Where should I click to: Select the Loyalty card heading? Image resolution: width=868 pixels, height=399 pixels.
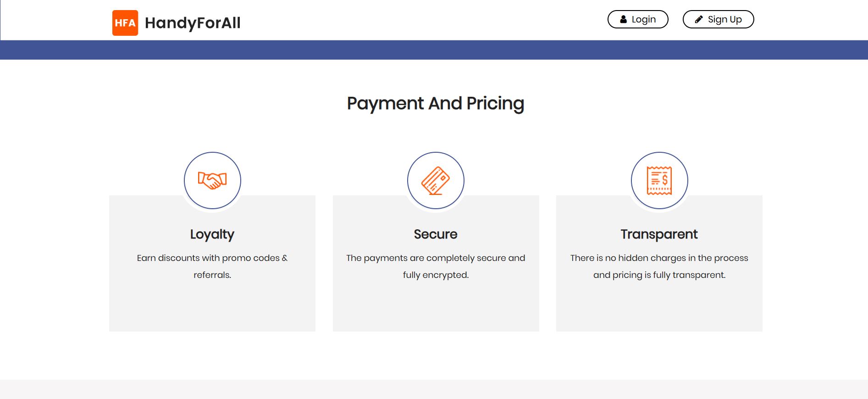click(212, 234)
